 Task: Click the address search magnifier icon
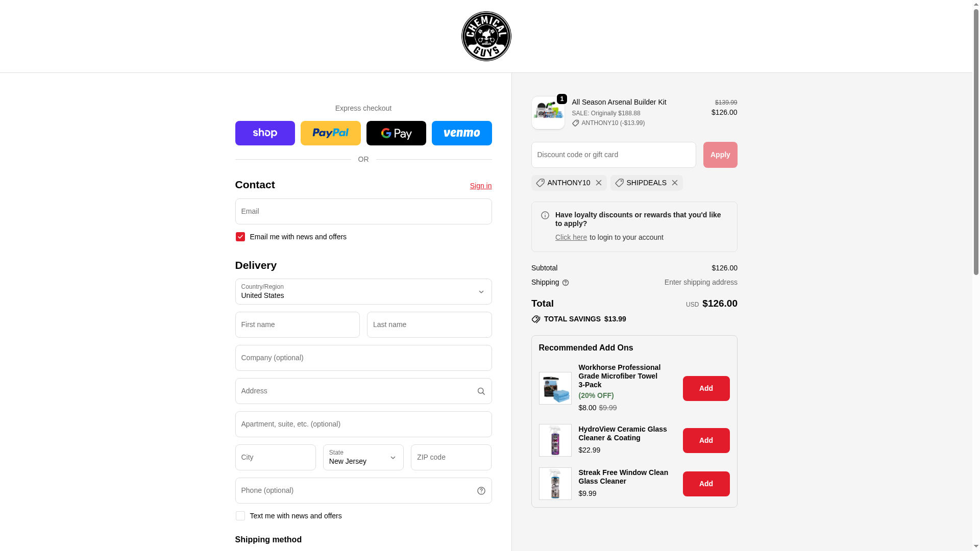481,391
